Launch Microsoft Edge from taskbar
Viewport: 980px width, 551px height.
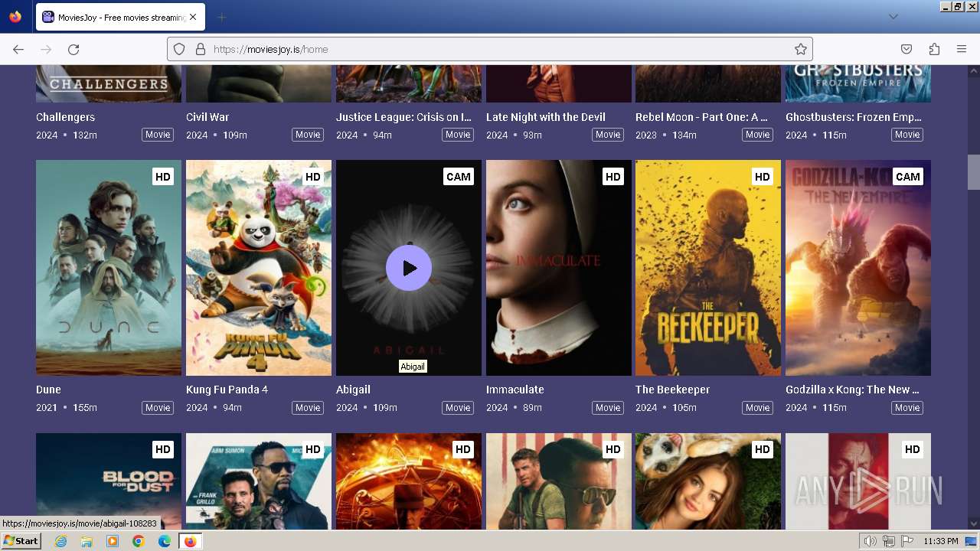pos(165,541)
